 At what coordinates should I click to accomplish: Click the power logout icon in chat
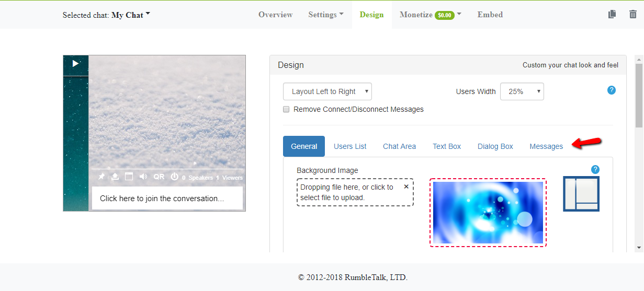(x=175, y=177)
